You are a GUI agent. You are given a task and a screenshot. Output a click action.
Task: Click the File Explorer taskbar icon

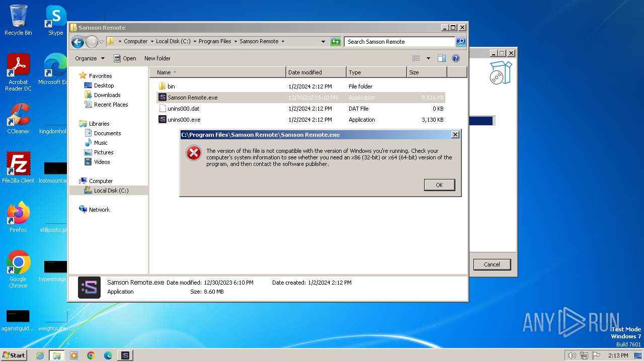point(57,355)
